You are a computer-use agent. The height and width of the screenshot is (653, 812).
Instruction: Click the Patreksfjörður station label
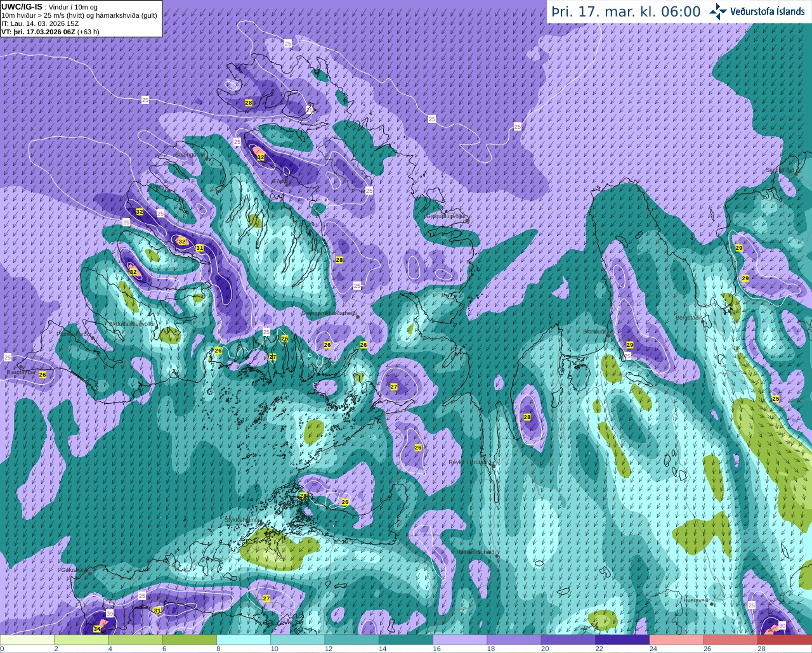[x=74, y=333]
